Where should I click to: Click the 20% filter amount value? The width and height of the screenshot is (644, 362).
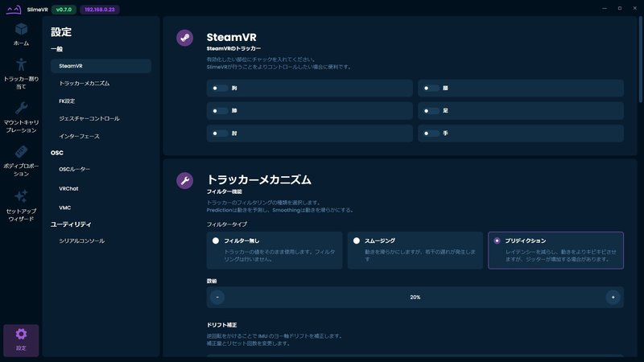(415, 297)
